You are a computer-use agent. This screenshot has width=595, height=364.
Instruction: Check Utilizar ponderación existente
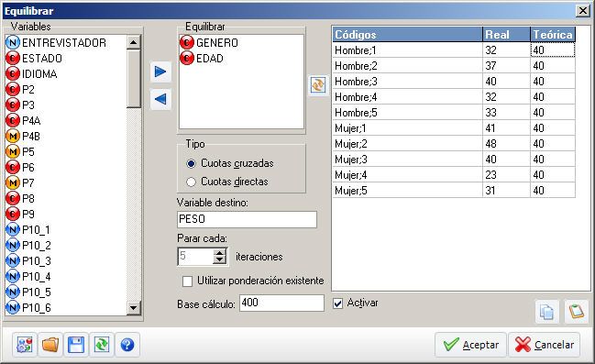(x=187, y=281)
